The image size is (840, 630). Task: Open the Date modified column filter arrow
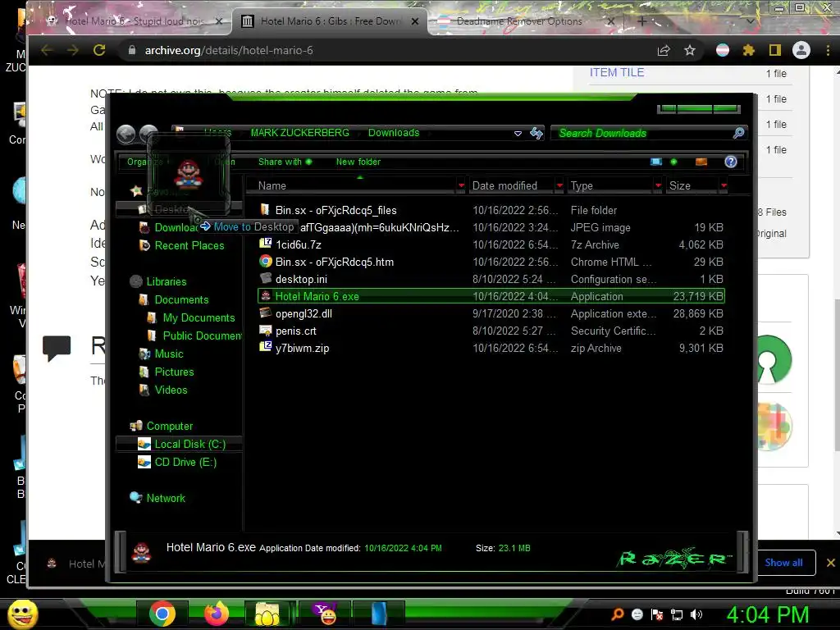click(x=559, y=185)
